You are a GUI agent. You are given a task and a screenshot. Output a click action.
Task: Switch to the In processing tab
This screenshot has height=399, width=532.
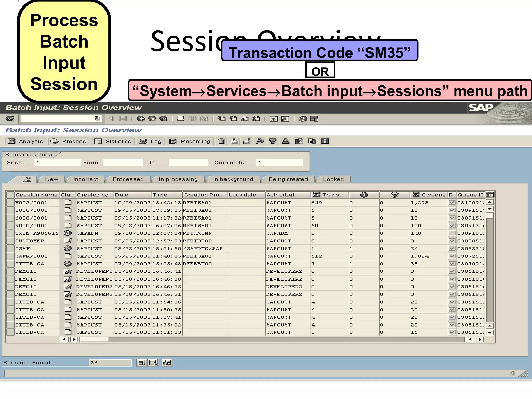pyautogui.click(x=178, y=179)
